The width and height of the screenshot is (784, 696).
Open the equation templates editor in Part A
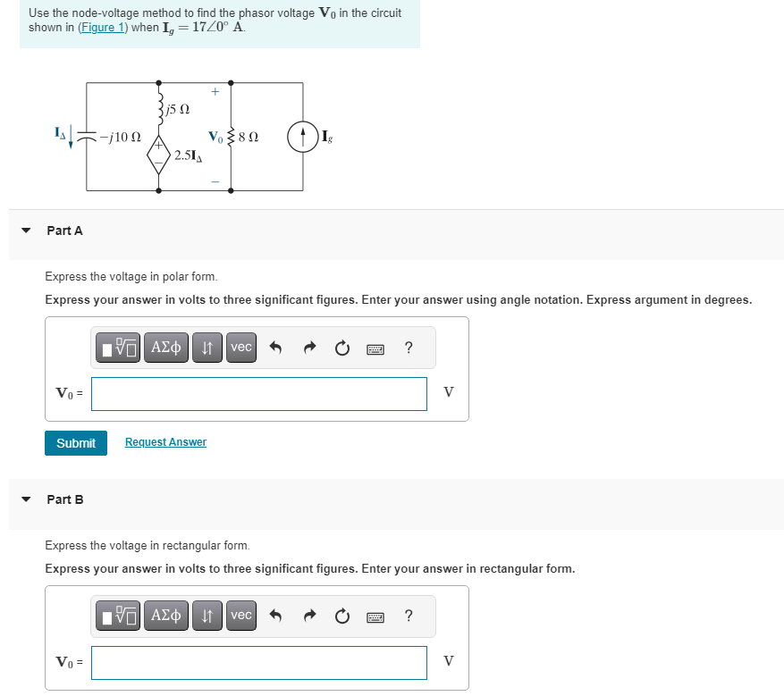click(117, 348)
